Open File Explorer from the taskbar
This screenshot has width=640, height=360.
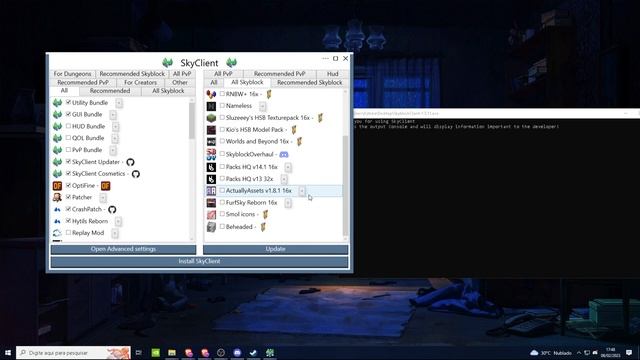tap(172, 353)
